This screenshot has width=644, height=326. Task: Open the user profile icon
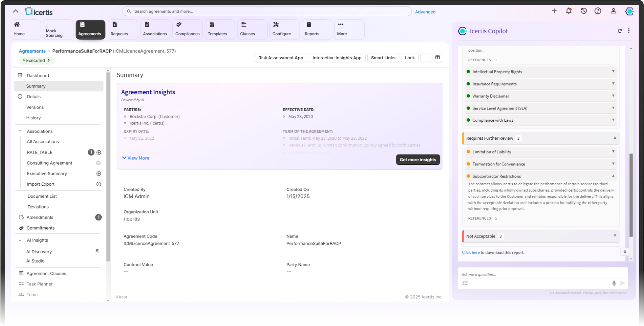613,11
